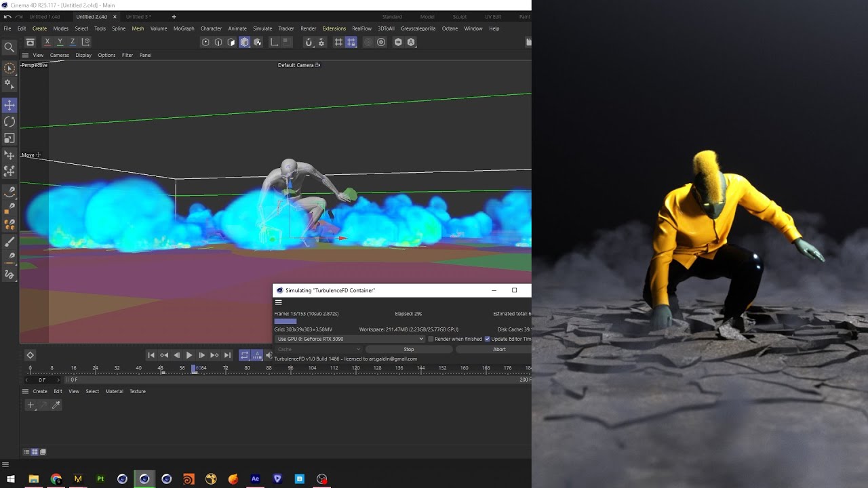Open the search magnifier in left toolbar
The image size is (868, 488).
[x=9, y=47]
